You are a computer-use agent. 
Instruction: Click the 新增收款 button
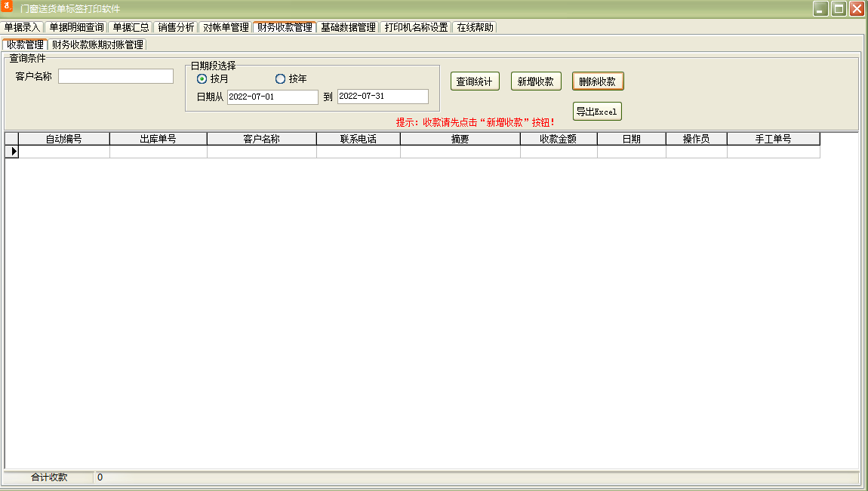pos(536,81)
